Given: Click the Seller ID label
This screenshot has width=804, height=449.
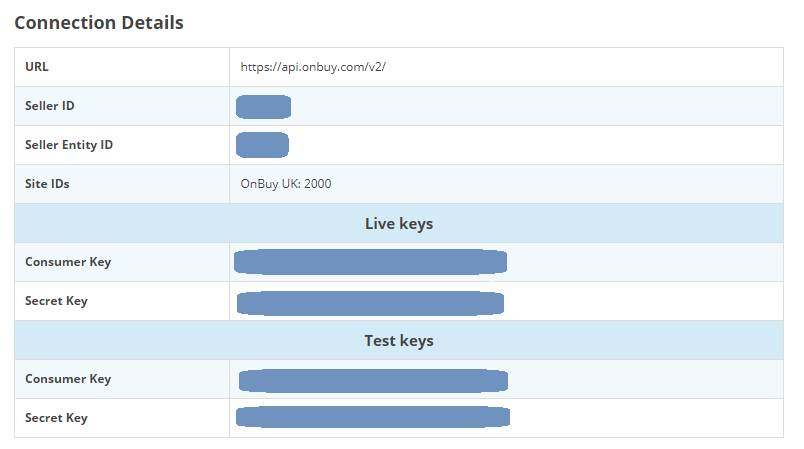Looking at the screenshot, I should (50, 106).
